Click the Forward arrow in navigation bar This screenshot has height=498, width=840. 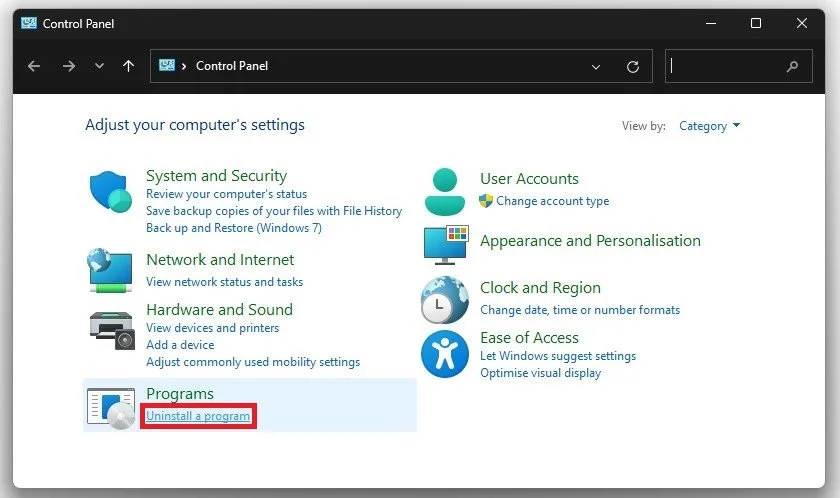(69, 66)
